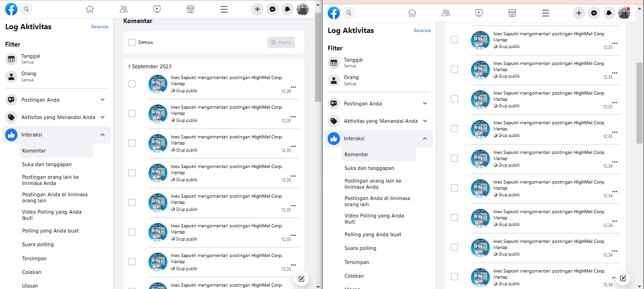
Task: Click the 1 September 2023 date heading
Action: point(150,66)
